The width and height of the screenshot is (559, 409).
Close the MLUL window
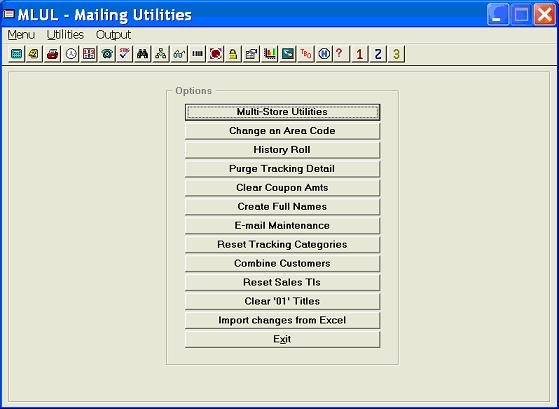(x=544, y=15)
